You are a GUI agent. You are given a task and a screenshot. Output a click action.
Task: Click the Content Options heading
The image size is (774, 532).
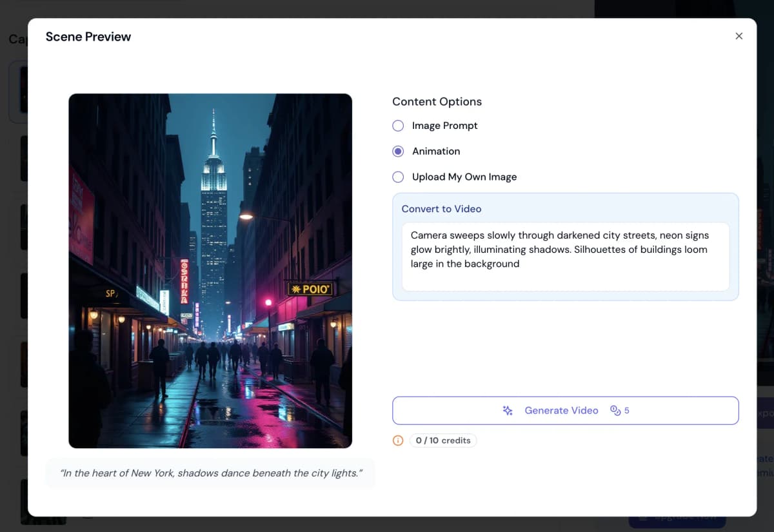click(x=437, y=102)
